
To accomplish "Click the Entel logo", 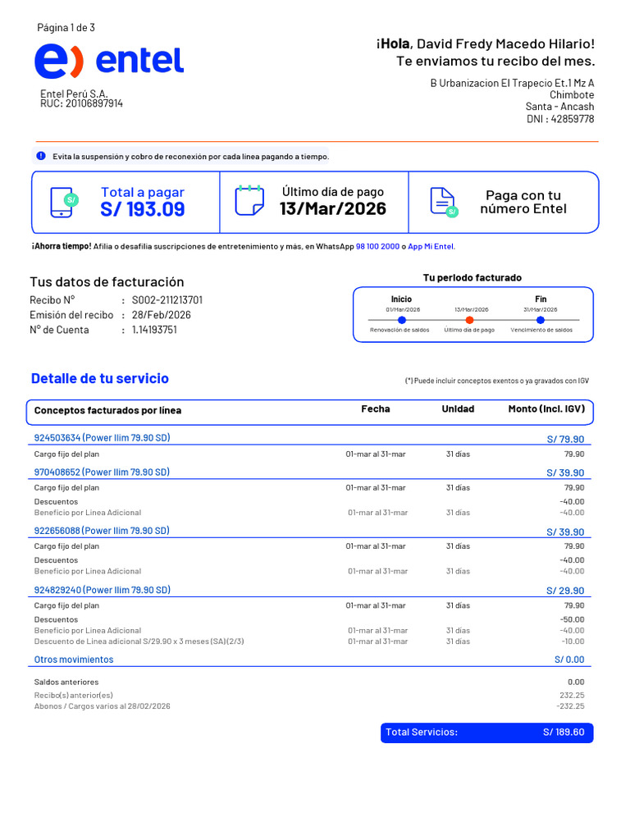I will (109, 61).
